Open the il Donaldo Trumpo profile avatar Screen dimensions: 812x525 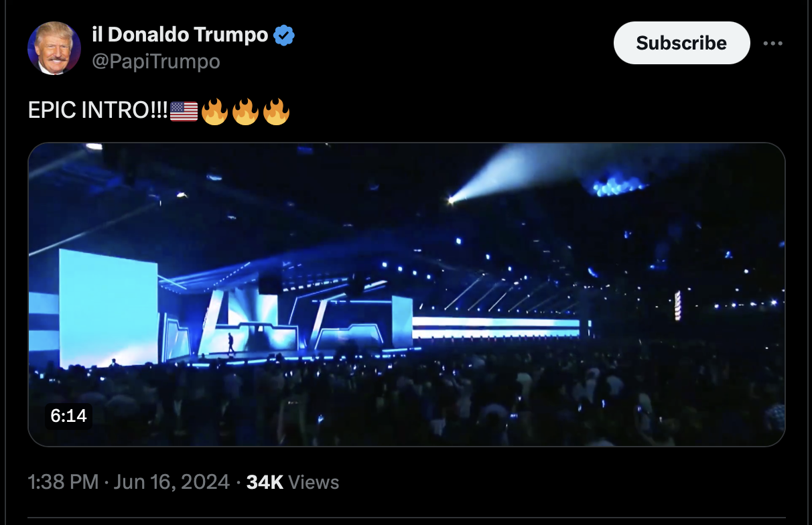point(54,48)
